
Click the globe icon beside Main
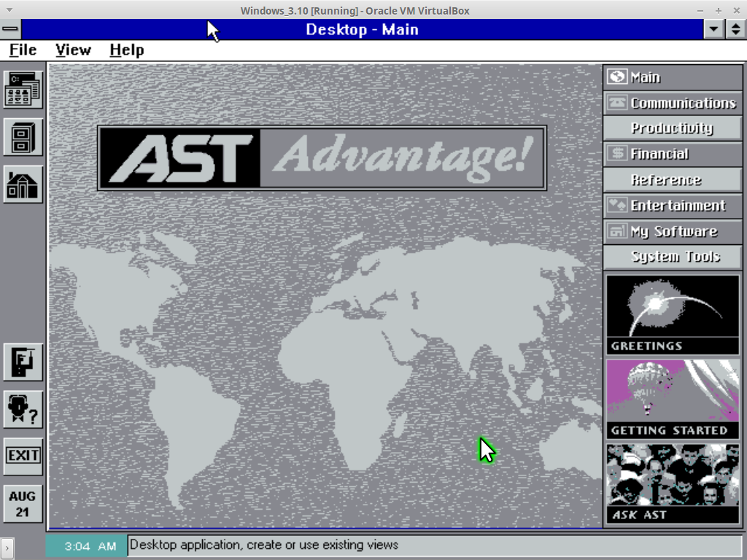pyautogui.click(x=617, y=77)
